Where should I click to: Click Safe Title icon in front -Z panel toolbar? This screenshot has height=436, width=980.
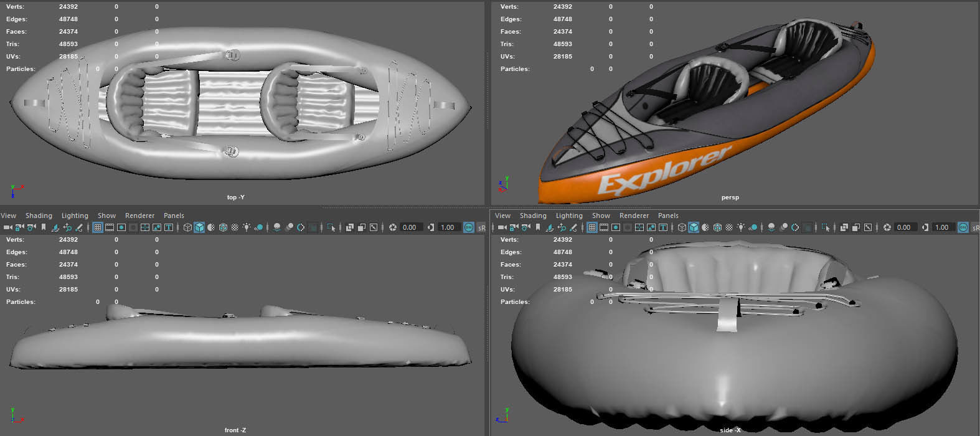click(169, 227)
